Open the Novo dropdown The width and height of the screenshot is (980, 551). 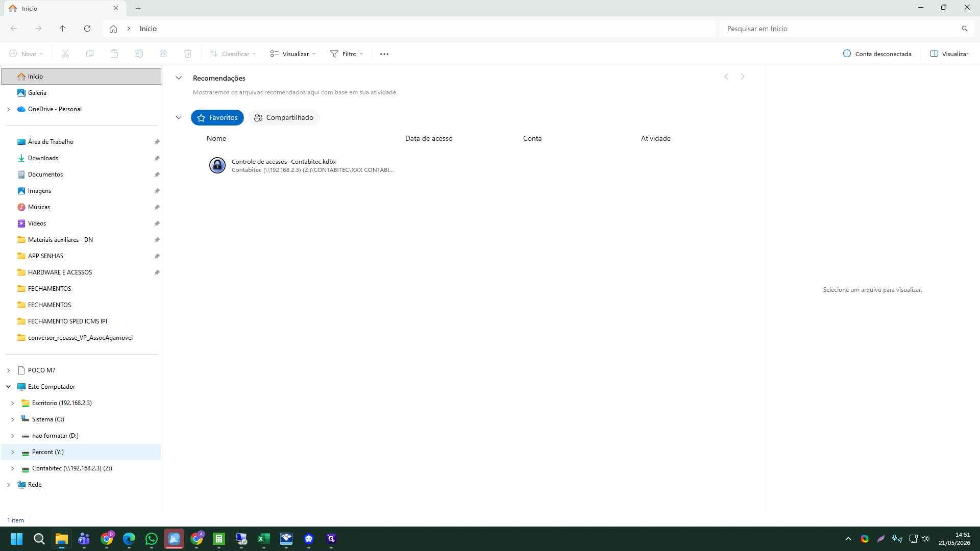(26, 54)
